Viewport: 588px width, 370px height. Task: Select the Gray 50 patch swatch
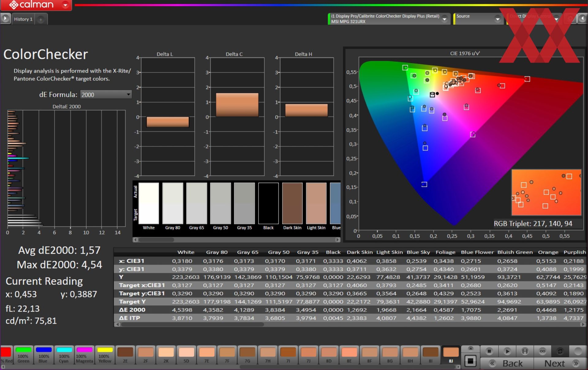click(x=221, y=203)
